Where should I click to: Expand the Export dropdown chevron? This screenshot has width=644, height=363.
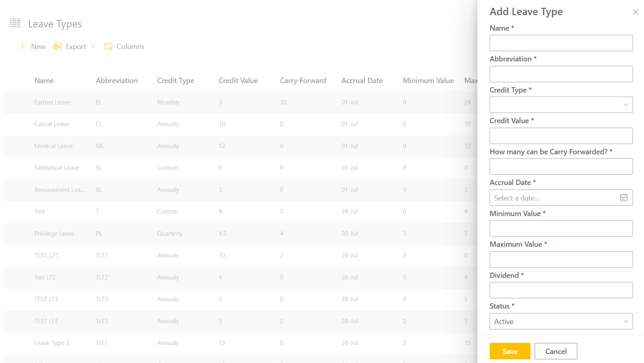[93, 47]
